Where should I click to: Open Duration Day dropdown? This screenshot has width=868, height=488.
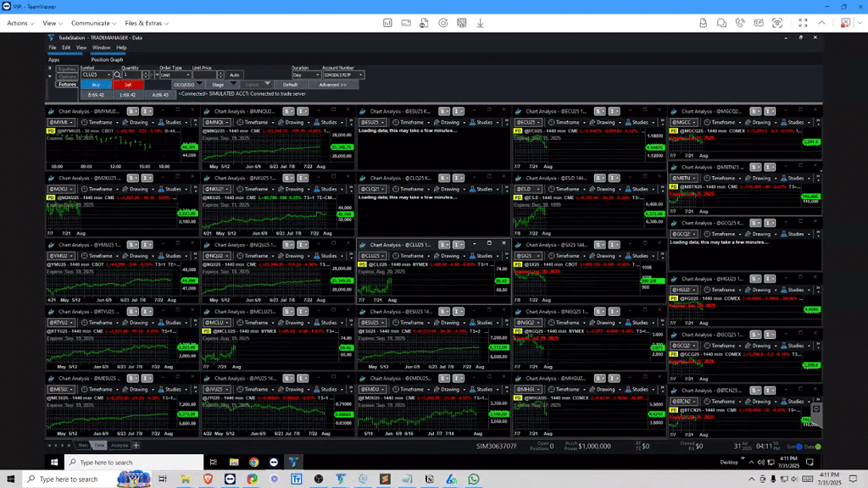click(317, 75)
